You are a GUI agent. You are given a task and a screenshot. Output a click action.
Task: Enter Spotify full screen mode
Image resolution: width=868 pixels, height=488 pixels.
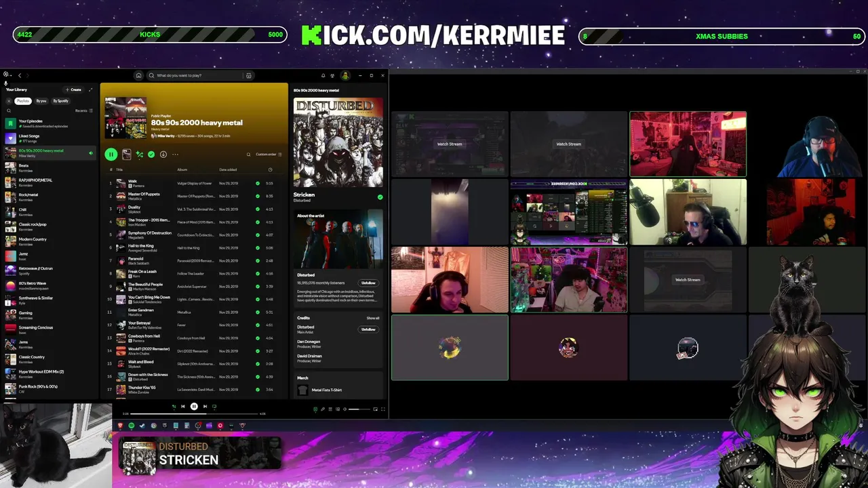(383, 409)
